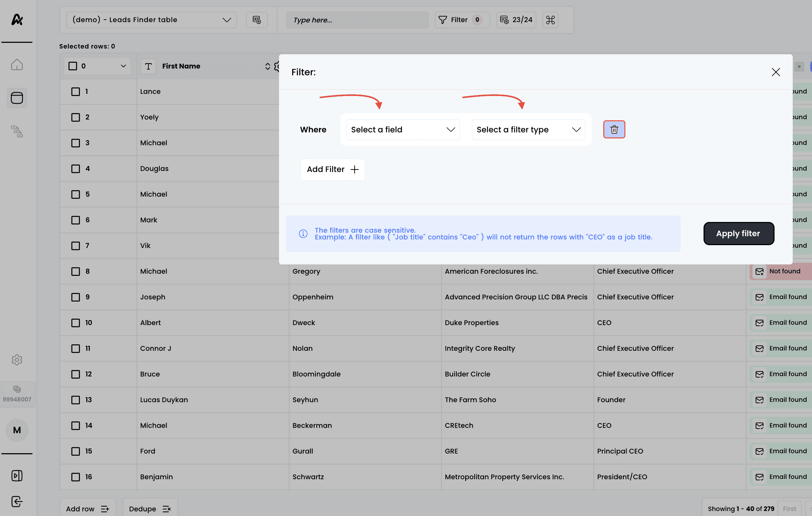The height and width of the screenshot is (516, 812).
Task: Select row 13 Lucas Duykan checkbox
Action: coord(76,400)
